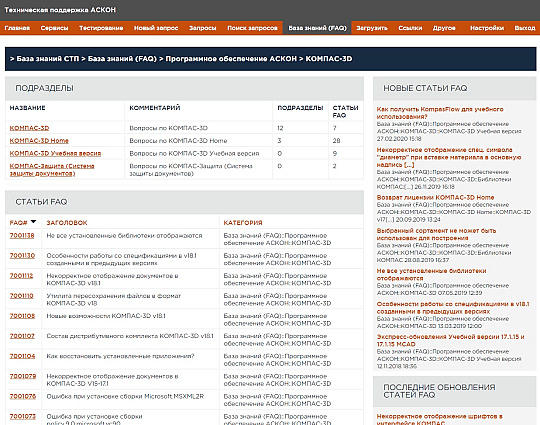Click title "Новые возможности КОМПАС-3D v18.1"

[x=106, y=316]
